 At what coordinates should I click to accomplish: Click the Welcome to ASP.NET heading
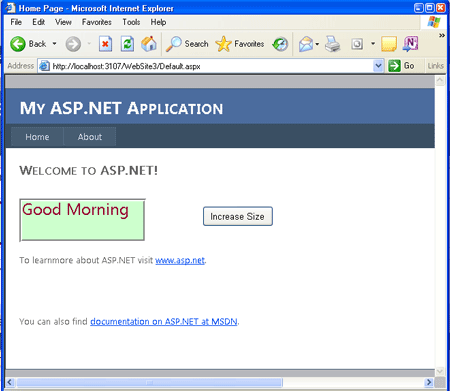[88, 171]
